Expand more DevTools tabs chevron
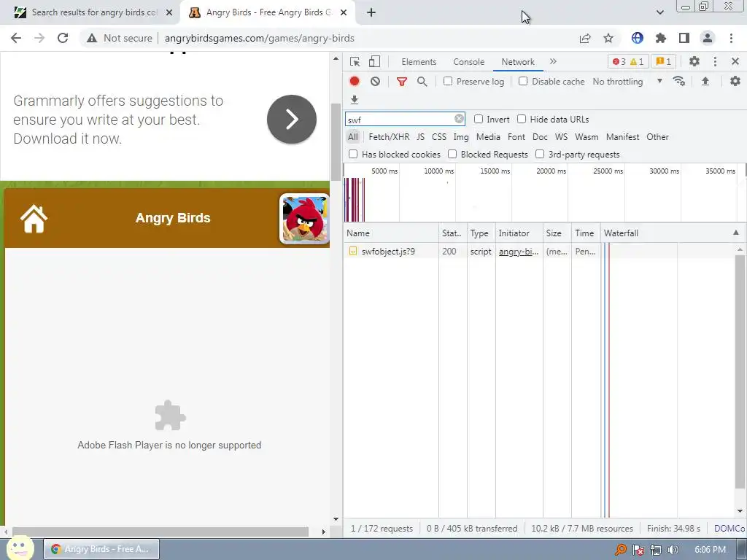The width and height of the screenshot is (747, 560). [x=553, y=61]
